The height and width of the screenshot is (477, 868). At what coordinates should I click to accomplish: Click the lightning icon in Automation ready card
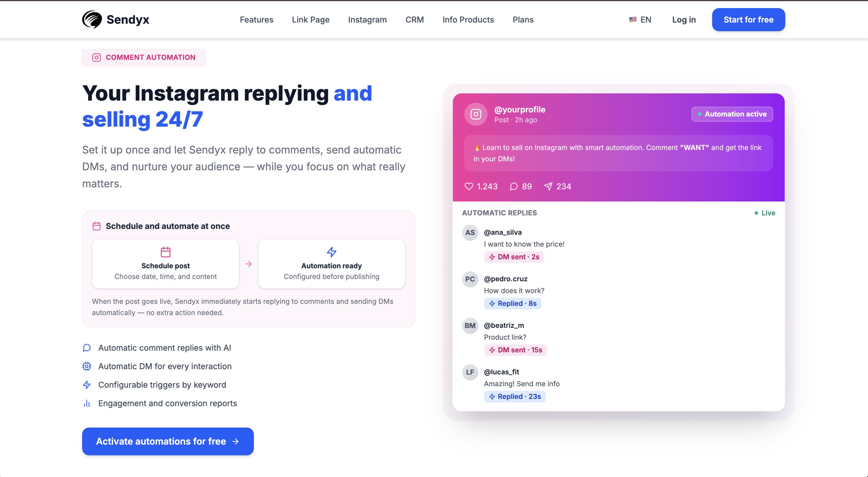coord(331,252)
